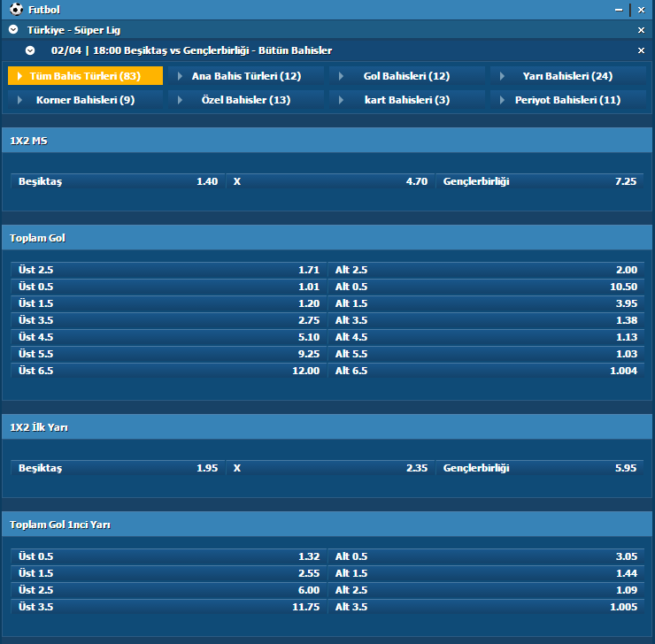
Task: Pick Alt 5.5 at 1.03
Action: pos(486,354)
